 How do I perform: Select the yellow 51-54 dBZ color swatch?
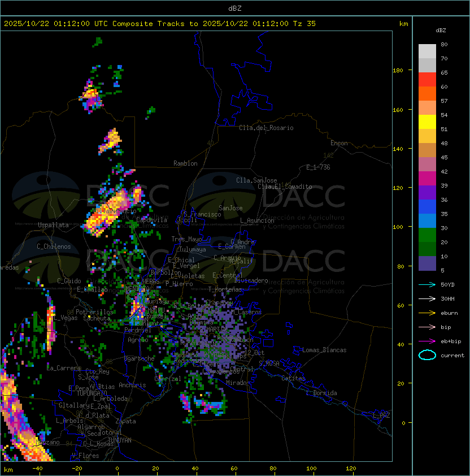(x=427, y=122)
